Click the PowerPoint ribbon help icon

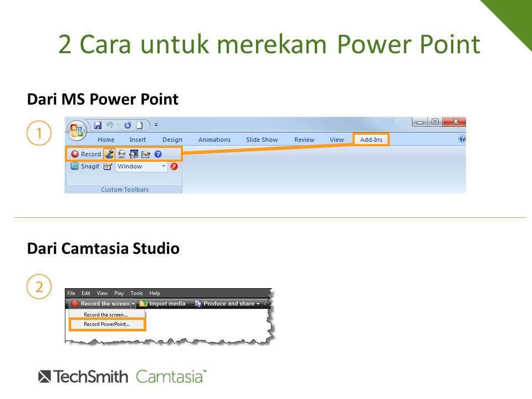click(462, 139)
